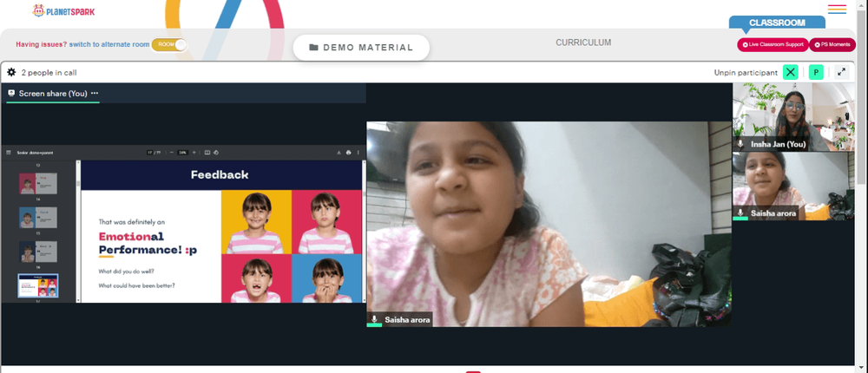This screenshot has height=373, width=868.
Task: Click microphone icon on large Saisha arora video
Action: coord(374,319)
